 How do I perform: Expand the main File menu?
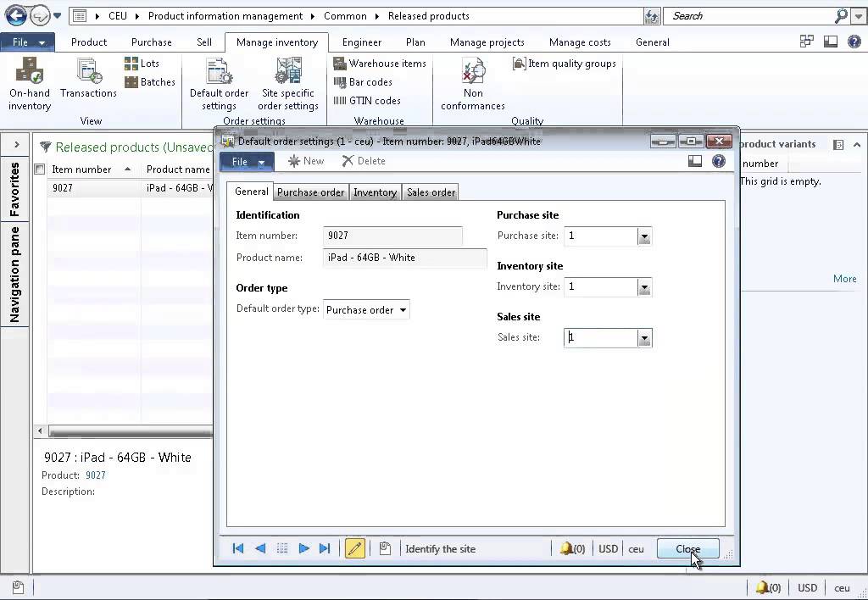(28, 42)
